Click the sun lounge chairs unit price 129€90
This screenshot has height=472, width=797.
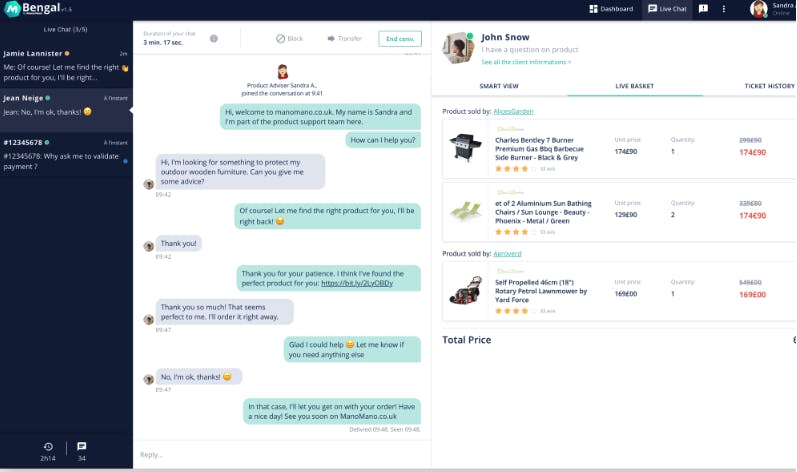click(x=626, y=214)
